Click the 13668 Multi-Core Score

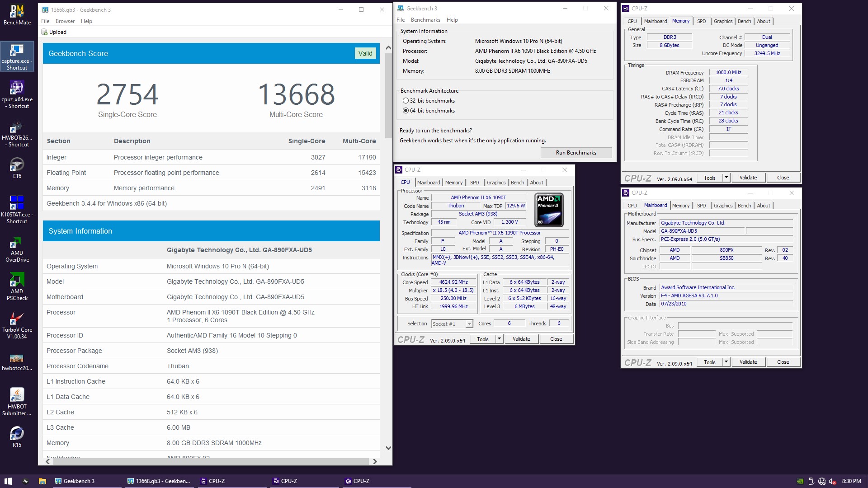(x=296, y=94)
